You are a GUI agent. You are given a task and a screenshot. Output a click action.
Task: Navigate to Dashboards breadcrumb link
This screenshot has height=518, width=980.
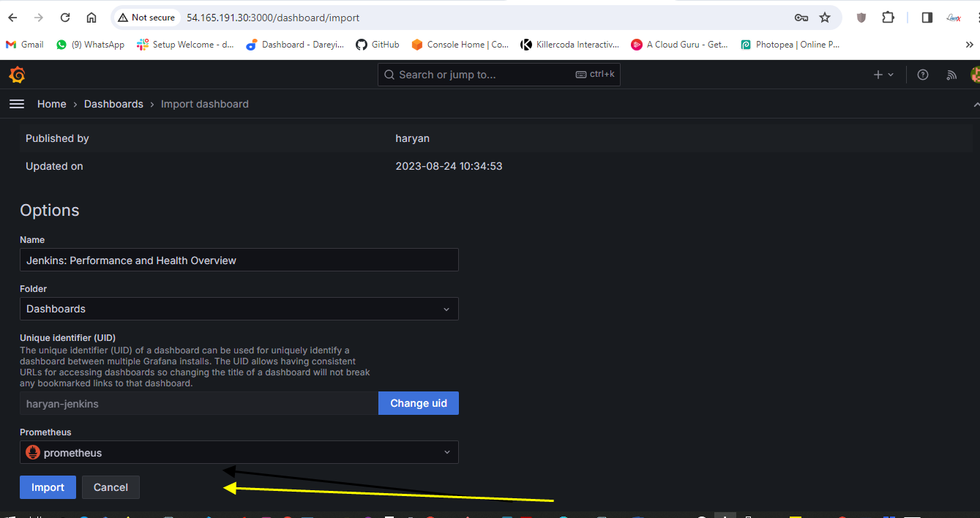pos(113,104)
